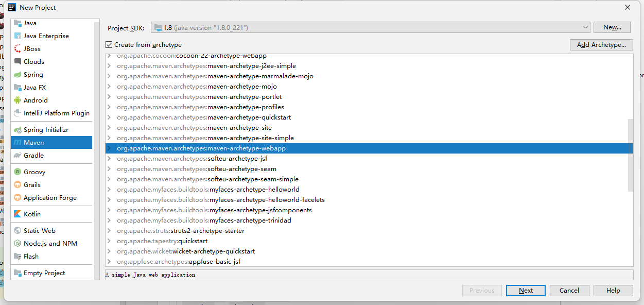Expand the wicket-archetype-quickstart node
This screenshot has width=644, height=305.
point(109,251)
